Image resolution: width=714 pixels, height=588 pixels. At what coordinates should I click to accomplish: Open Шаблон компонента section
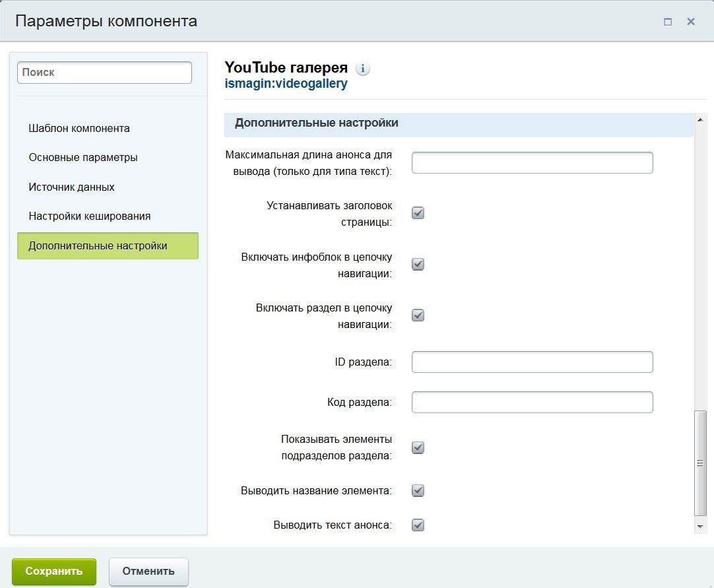click(79, 129)
